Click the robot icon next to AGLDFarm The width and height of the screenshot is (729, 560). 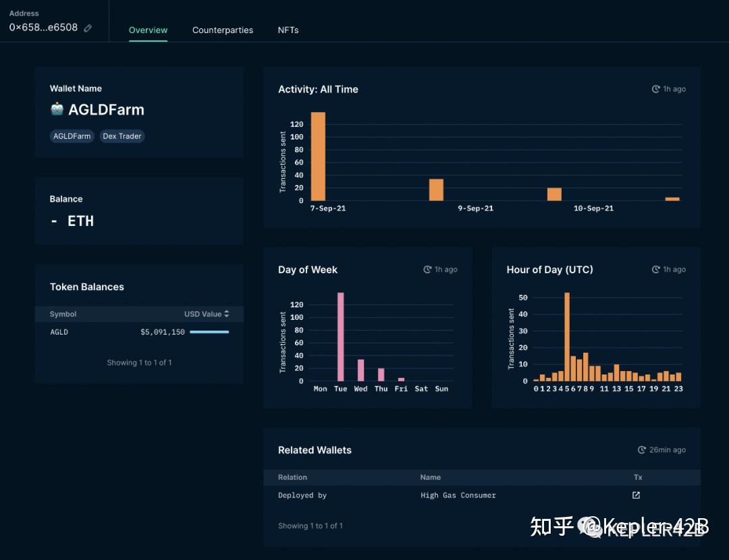click(57, 109)
